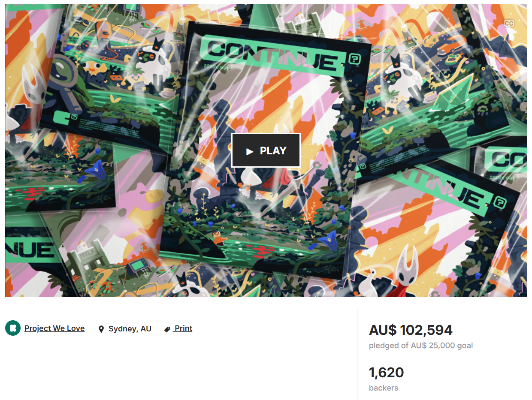Click question mark badge on center CONTINUE cover
The image size is (532, 400).
click(354, 59)
